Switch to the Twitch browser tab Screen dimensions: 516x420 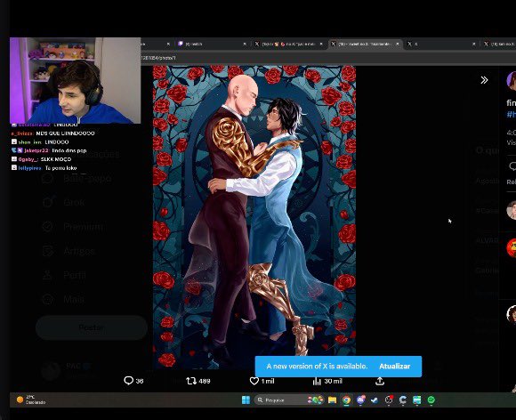[x=213, y=44]
